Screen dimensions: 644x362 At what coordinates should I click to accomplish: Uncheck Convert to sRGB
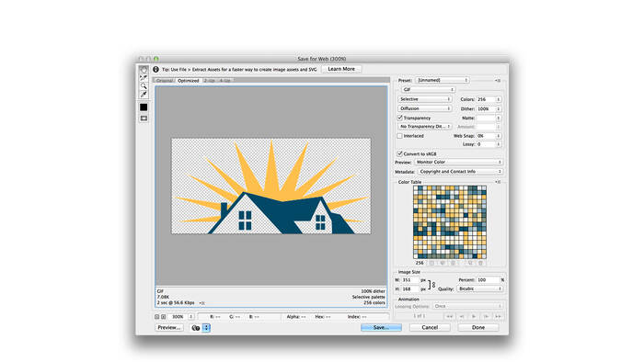click(399, 153)
